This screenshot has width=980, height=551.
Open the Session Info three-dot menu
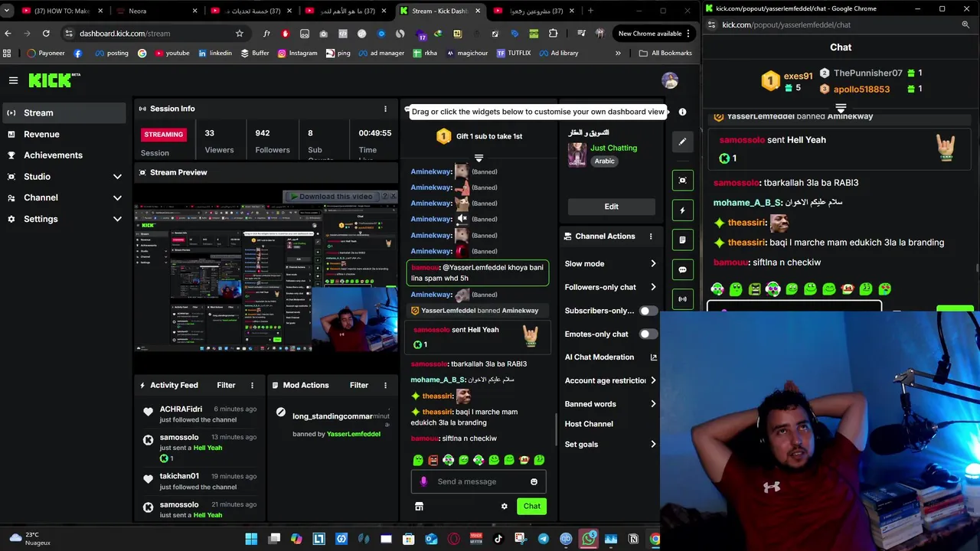pos(385,109)
